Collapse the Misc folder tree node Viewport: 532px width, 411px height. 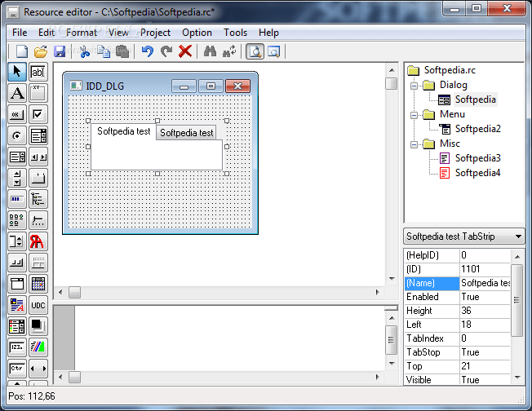414,145
